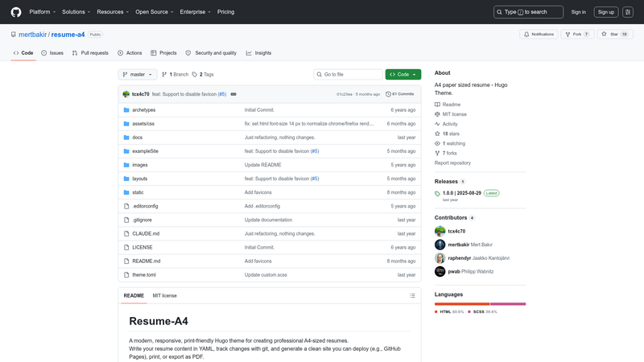Click mertbakir contributor avatar
The width and height of the screenshot is (644, 362).
(440, 245)
